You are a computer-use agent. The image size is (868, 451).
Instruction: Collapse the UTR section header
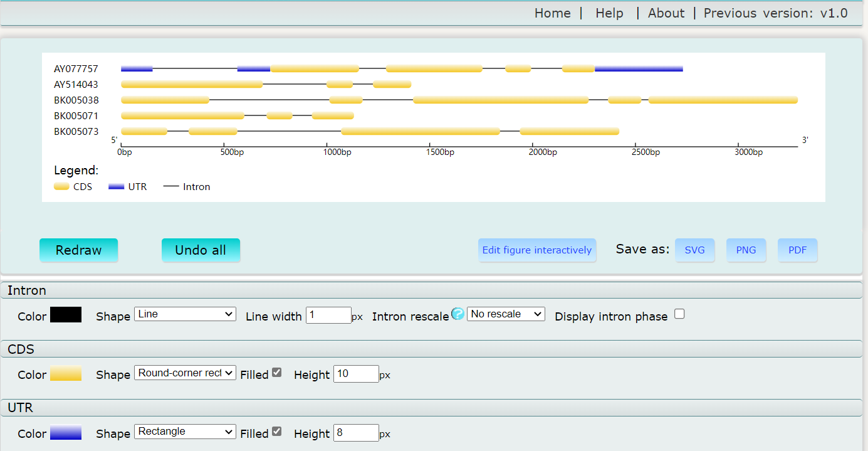pyautogui.click(x=431, y=408)
